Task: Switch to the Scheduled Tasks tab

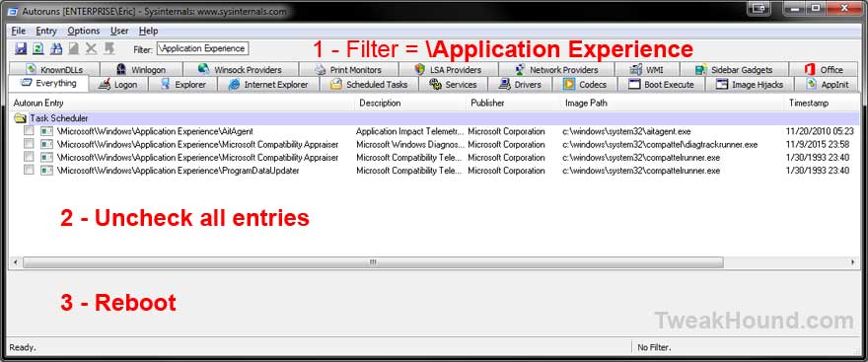Action: click(369, 85)
